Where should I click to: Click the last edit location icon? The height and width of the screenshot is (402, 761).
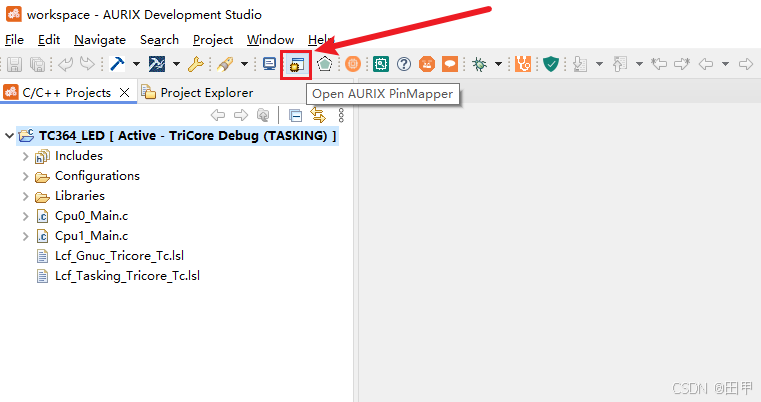pos(659,64)
